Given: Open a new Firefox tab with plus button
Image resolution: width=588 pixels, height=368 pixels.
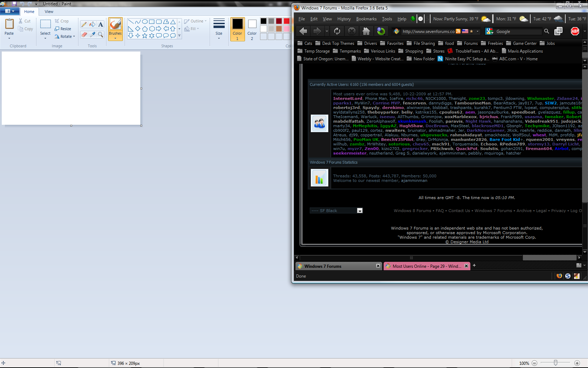Looking at the screenshot, I should [x=474, y=265].
